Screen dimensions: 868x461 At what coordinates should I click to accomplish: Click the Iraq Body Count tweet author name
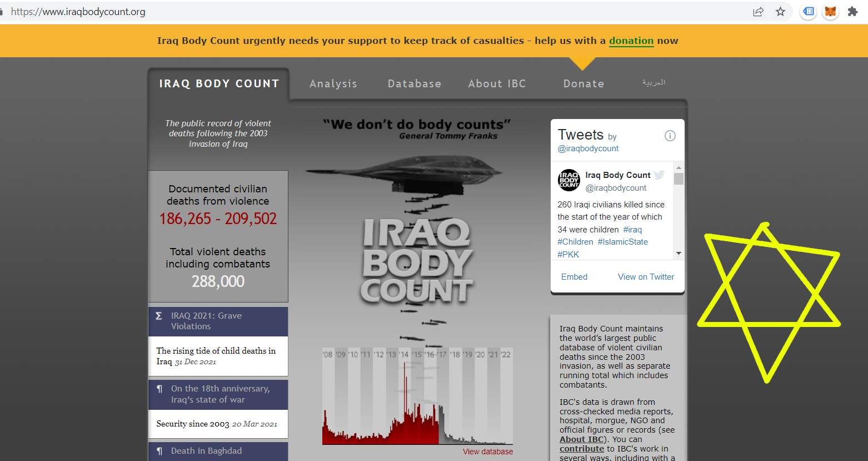click(617, 175)
